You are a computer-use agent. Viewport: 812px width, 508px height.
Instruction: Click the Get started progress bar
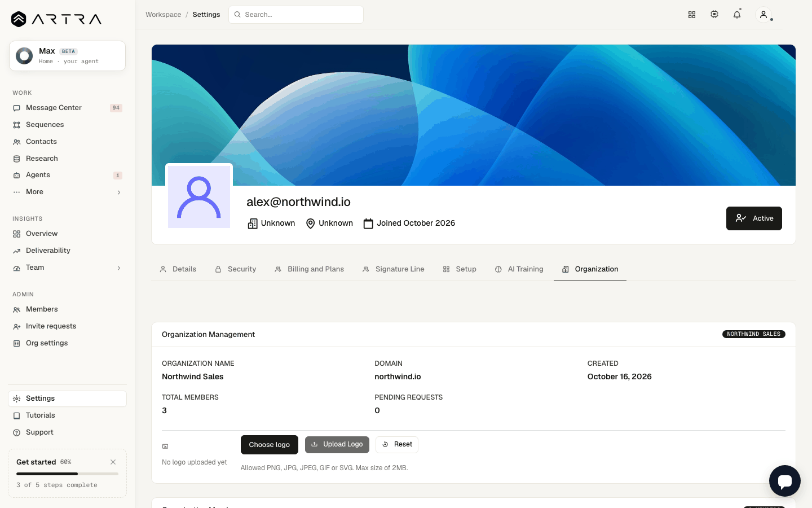[67, 474]
